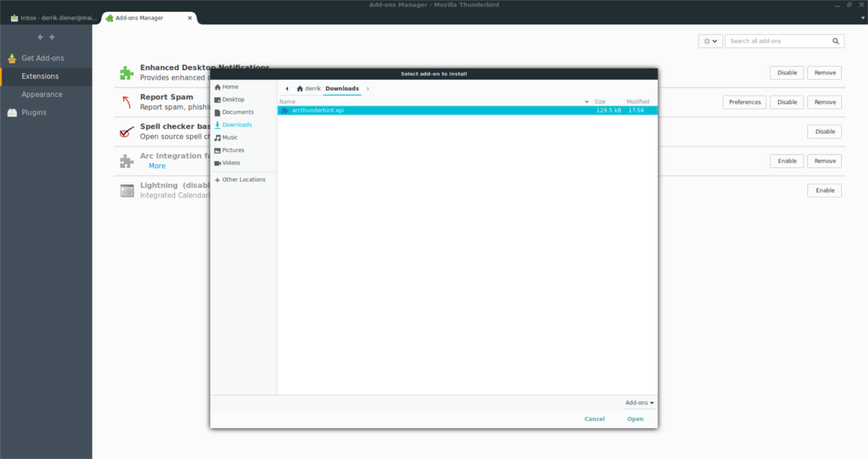Open the gear tools dropdown menu
The image size is (868, 459).
(x=710, y=41)
